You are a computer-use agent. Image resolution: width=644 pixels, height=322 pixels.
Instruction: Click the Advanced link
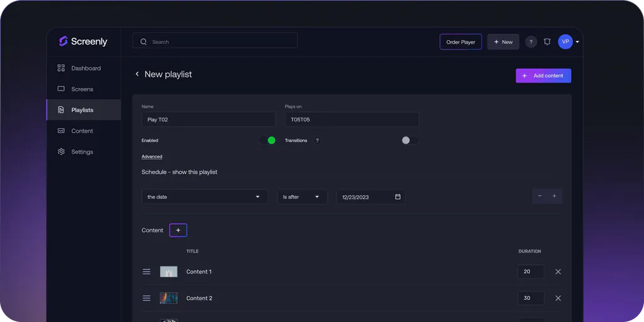(x=152, y=157)
